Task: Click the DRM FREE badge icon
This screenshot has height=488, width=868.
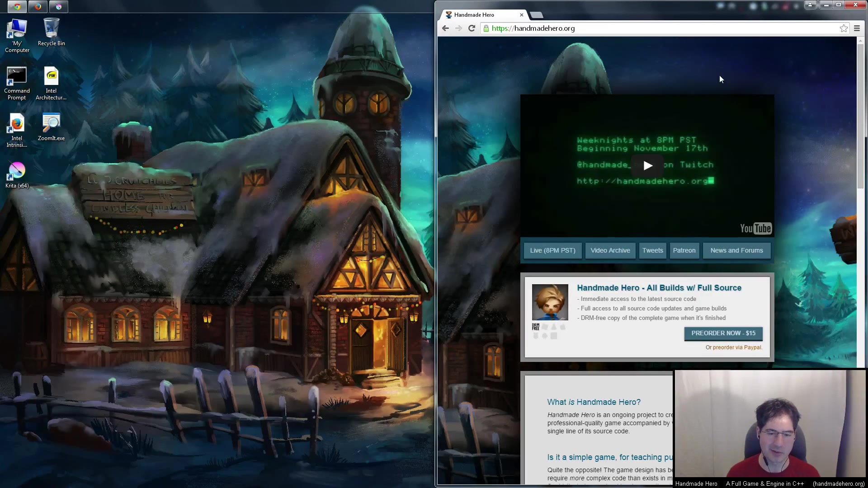Action: (536, 327)
